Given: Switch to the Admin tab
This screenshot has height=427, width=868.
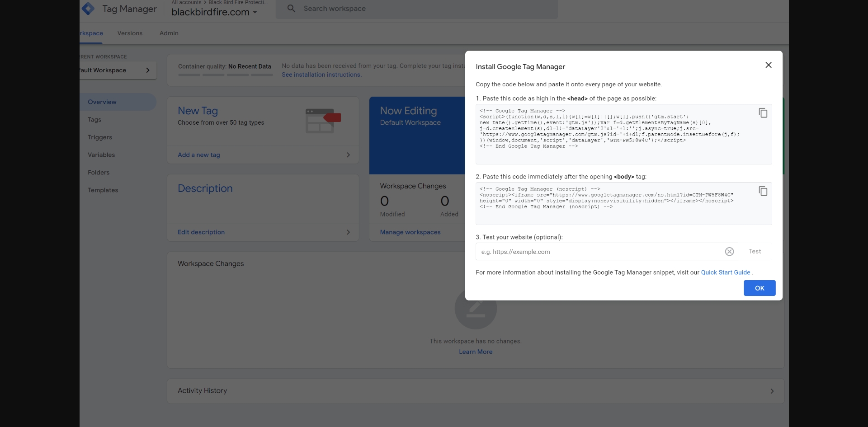Looking at the screenshot, I should (x=169, y=33).
